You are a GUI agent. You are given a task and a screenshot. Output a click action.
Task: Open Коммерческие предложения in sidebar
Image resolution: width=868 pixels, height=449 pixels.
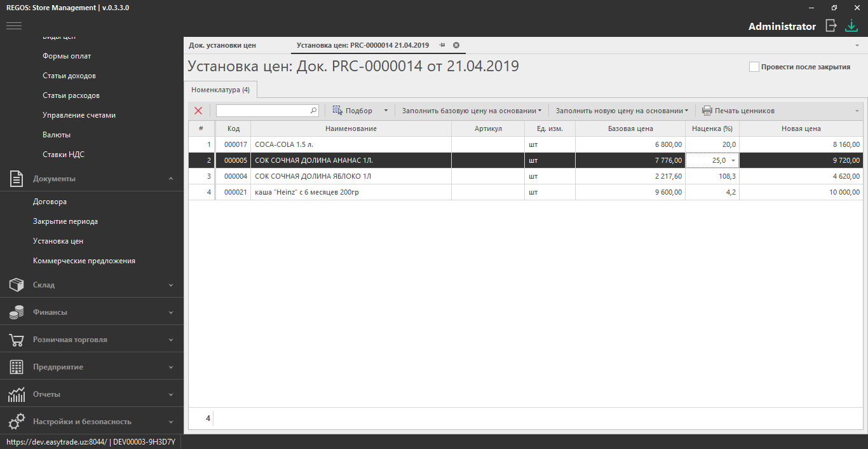(84, 261)
